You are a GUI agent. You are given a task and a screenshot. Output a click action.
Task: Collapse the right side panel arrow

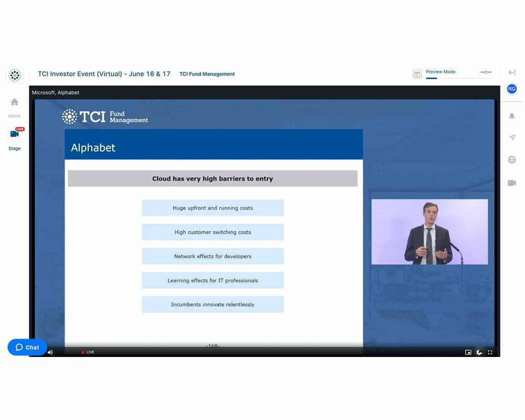point(511,72)
